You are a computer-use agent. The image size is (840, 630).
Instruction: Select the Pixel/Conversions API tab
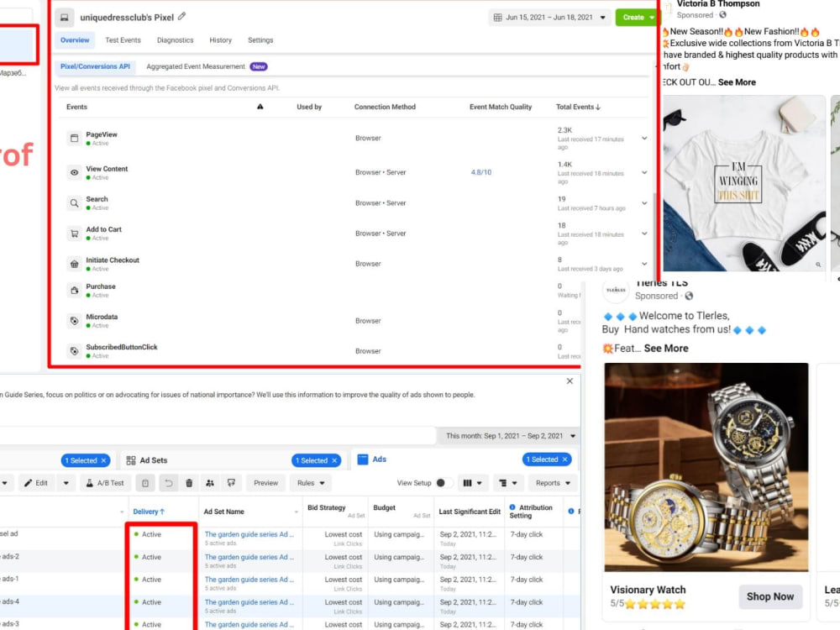(x=95, y=66)
